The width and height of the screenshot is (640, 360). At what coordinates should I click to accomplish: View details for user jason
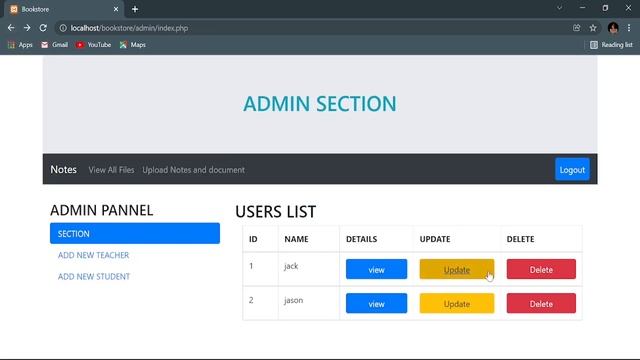pos(376,304)
